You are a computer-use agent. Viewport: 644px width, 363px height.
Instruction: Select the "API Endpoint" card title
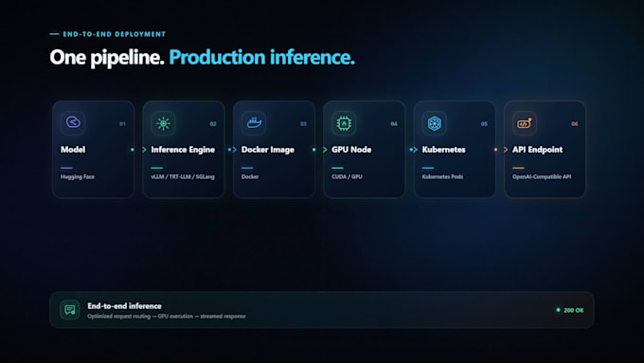point(537,150)
